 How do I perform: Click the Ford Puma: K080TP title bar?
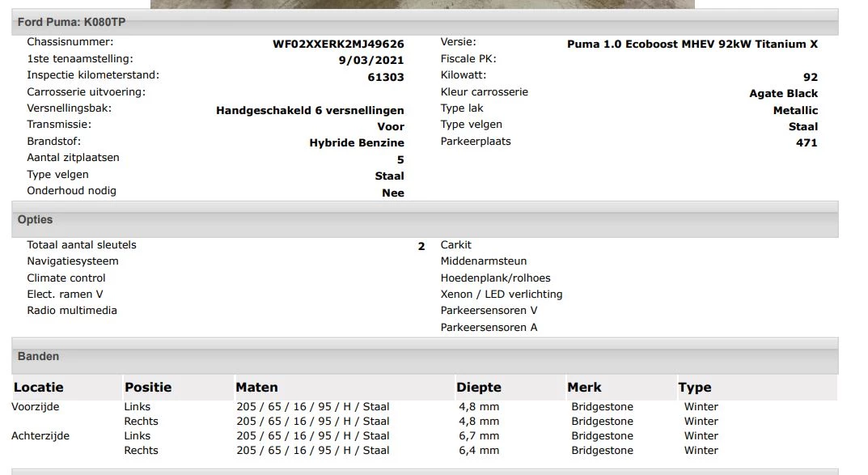73,21
